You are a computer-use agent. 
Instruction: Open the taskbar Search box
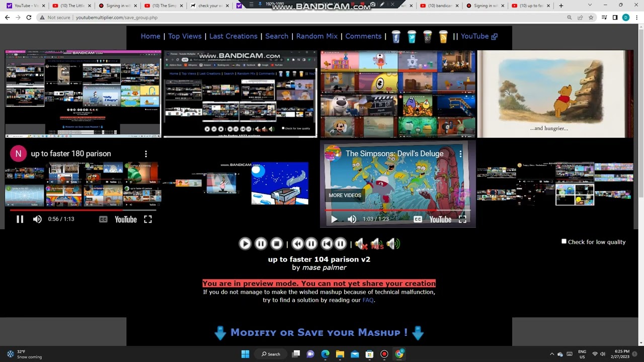tap(271, 354)
